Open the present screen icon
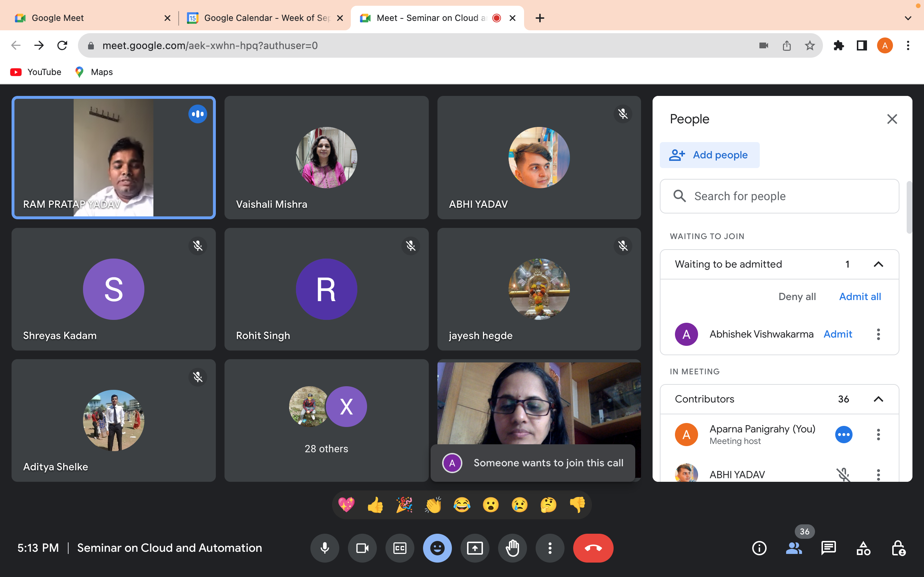 tap(475, 548)
